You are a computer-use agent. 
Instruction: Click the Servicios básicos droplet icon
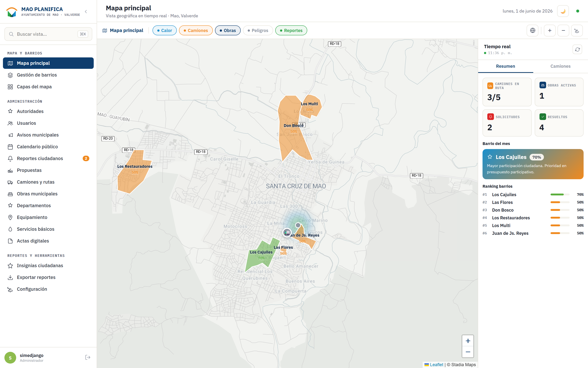[x=10, y=229]
